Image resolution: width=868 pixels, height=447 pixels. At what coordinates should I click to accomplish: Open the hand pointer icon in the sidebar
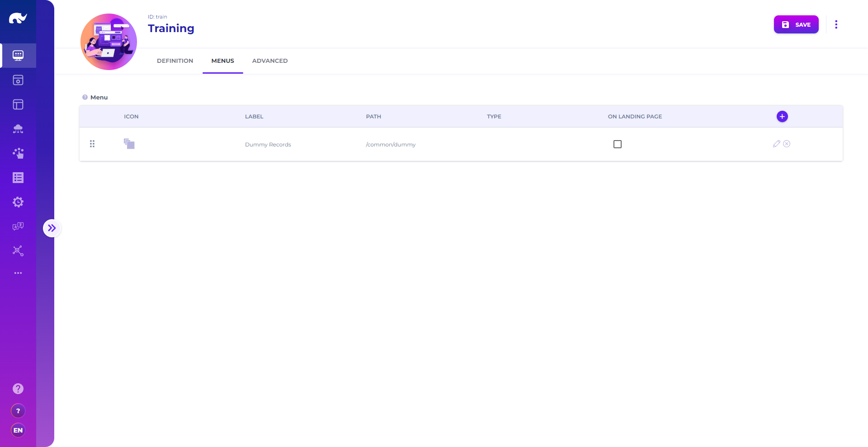[x=18, y=153]
